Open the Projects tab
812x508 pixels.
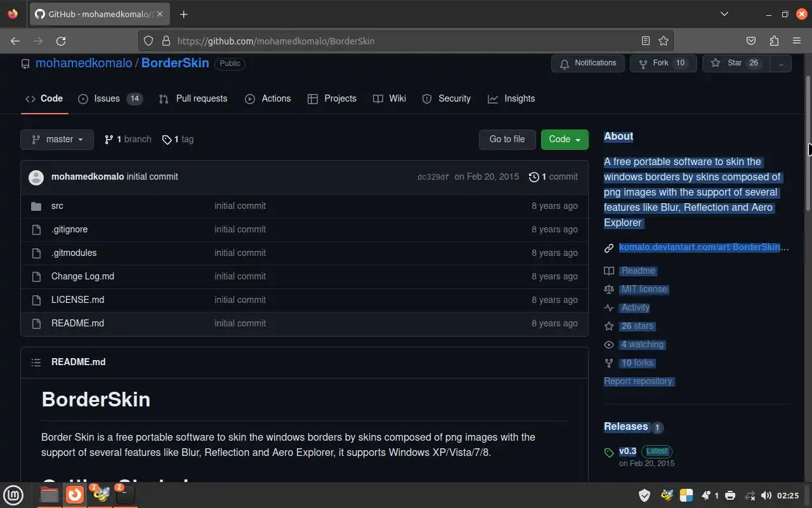[332, 98]
